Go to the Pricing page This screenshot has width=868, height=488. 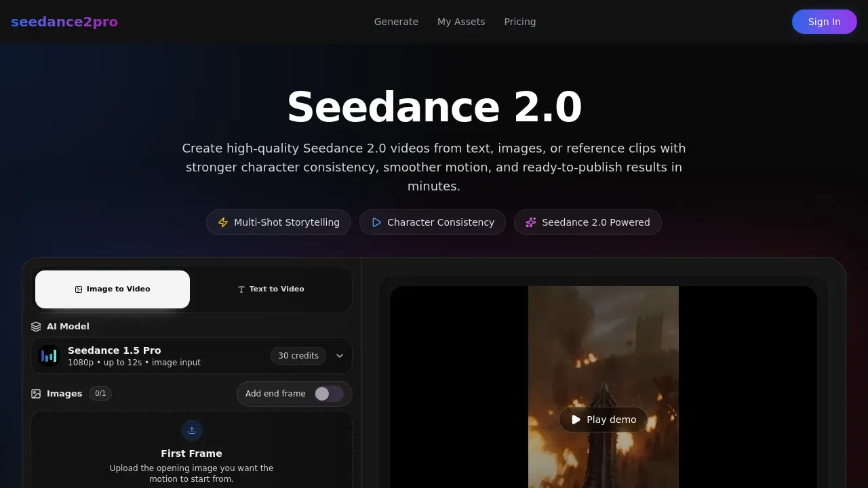520,22
